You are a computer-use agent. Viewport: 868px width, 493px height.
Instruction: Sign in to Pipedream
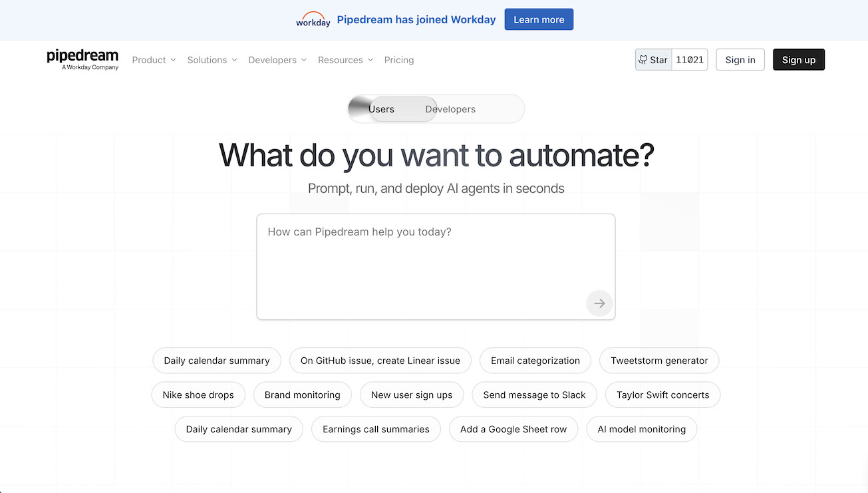pyautogui.click(x=740, y=59)
